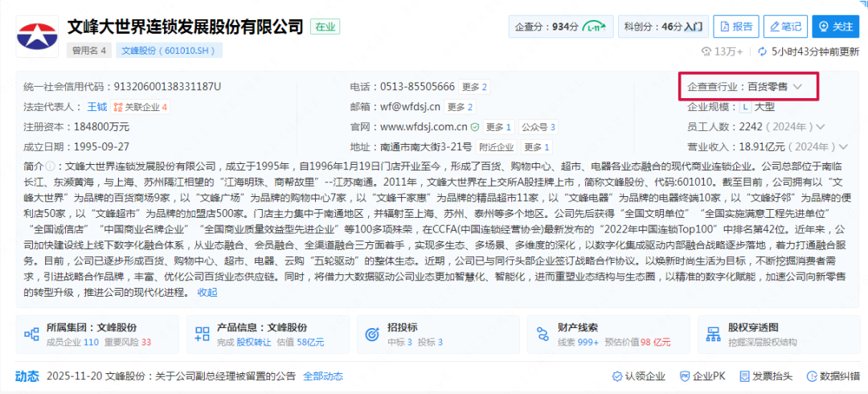Open 线索 999+ link
868x394 pixels.
(x=579, y=342)
